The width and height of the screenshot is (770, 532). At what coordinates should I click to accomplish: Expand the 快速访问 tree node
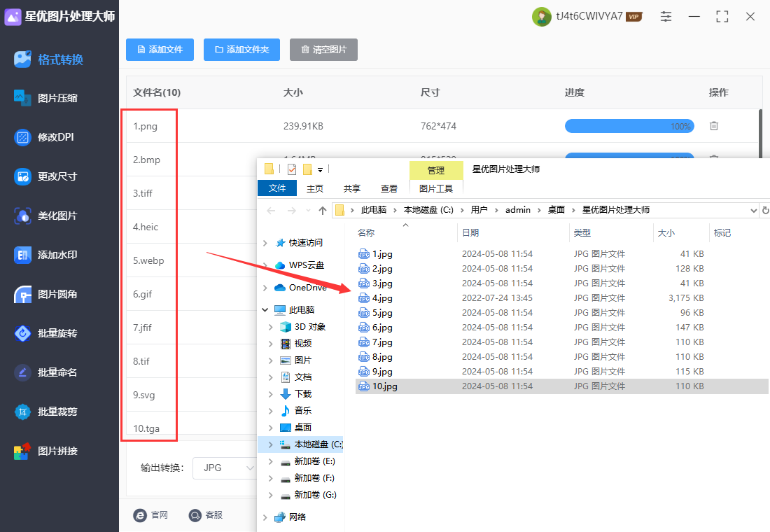tap(265, 243)
